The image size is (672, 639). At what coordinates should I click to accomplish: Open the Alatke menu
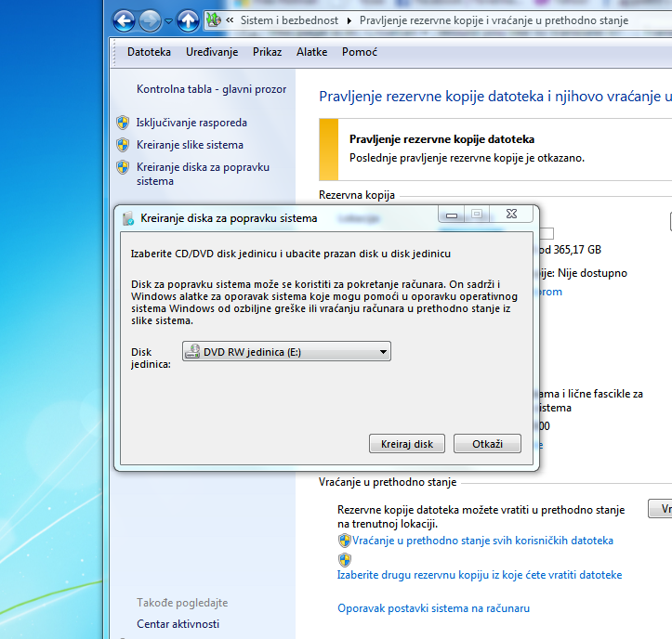tap(311, 52)
